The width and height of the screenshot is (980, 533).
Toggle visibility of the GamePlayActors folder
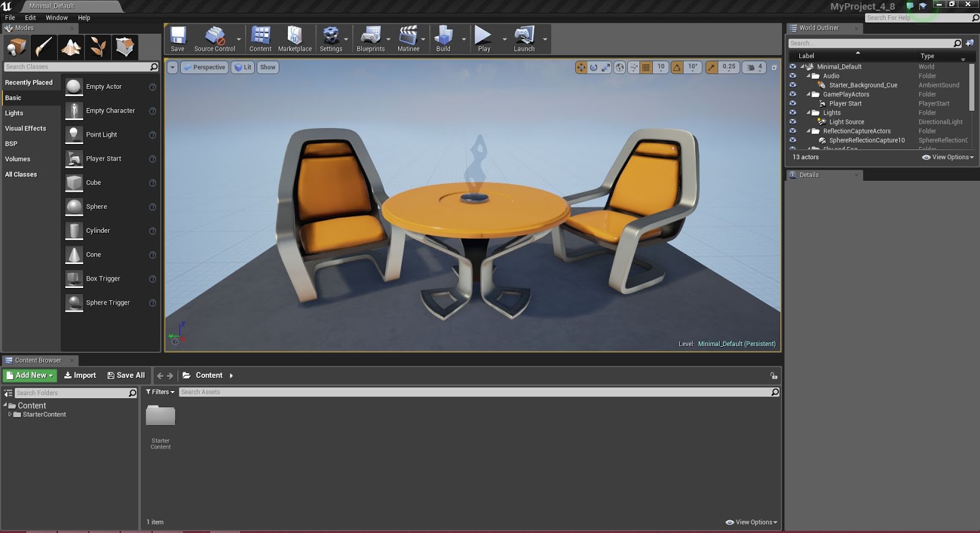click(793, 94)
